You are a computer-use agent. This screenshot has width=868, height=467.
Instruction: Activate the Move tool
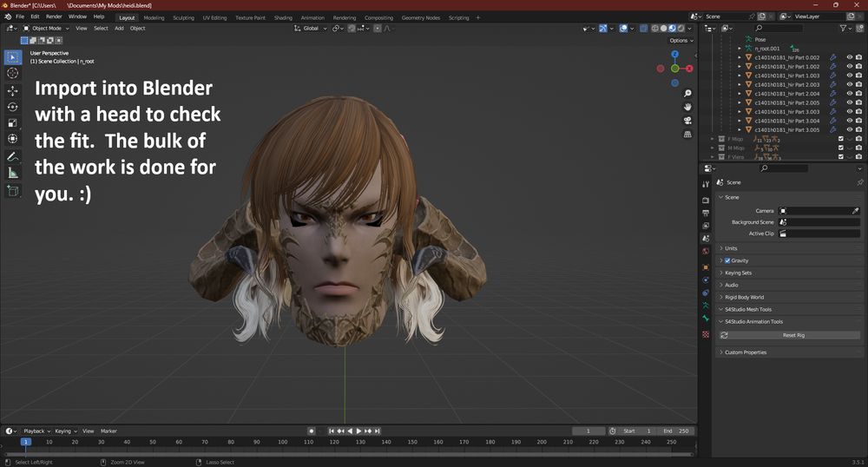point(13,91)
